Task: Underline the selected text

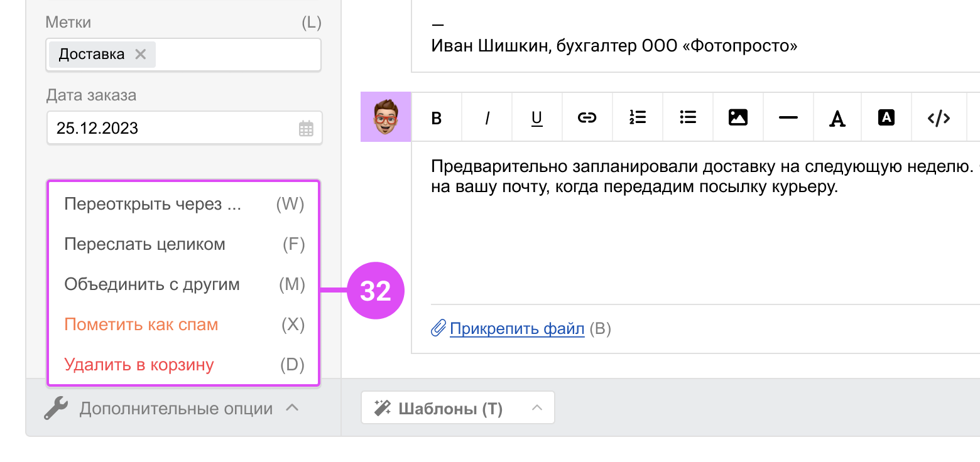Action: point(536,117)
